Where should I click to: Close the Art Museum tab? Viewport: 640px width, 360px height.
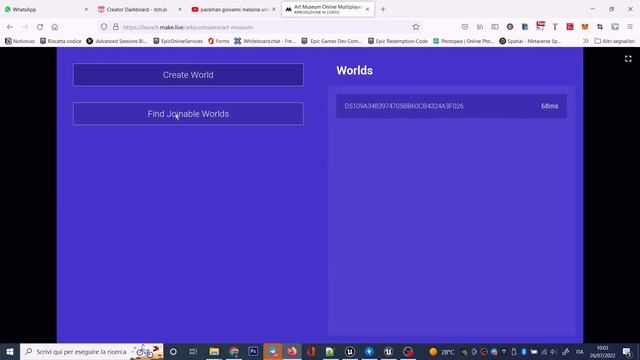(367, 9)
